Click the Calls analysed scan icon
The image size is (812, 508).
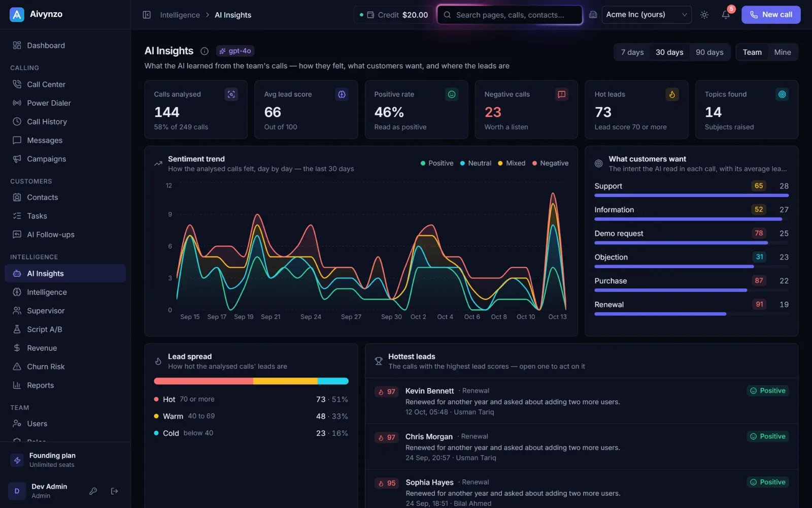231,94
